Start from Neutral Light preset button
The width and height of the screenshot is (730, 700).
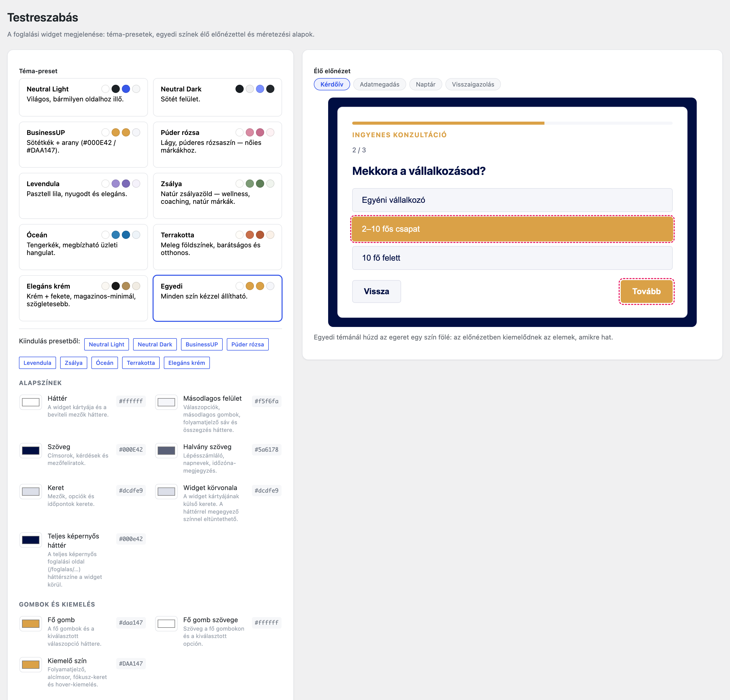(106, 344)
